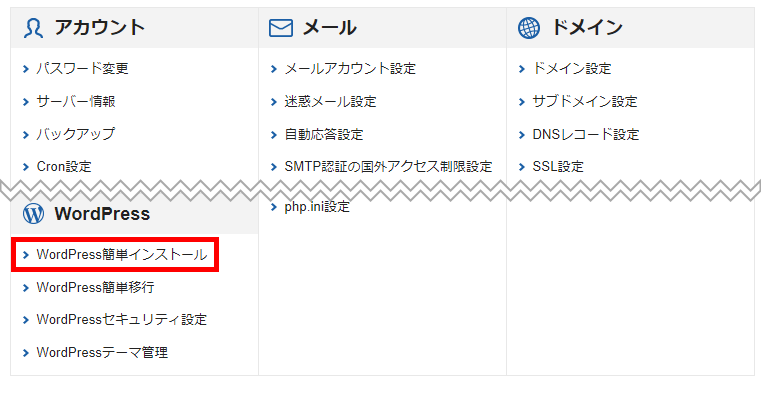Go to サブドメイン設定

tap(585, 101)
